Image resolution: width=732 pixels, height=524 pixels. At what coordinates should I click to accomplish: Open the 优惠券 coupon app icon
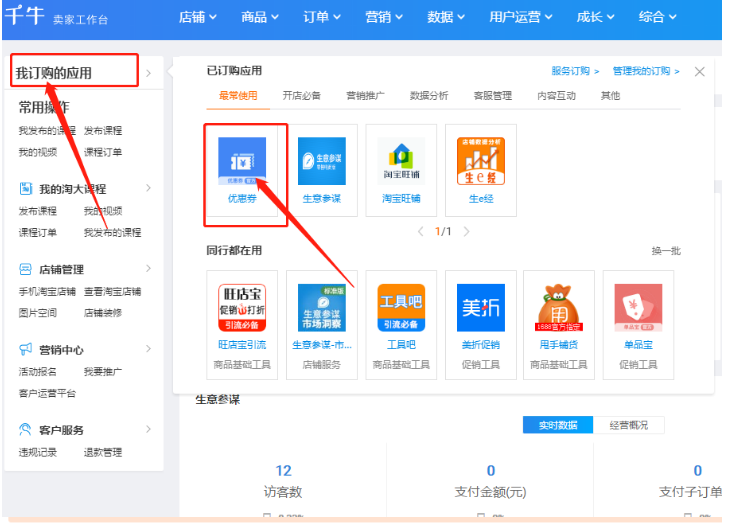point(242,161)
